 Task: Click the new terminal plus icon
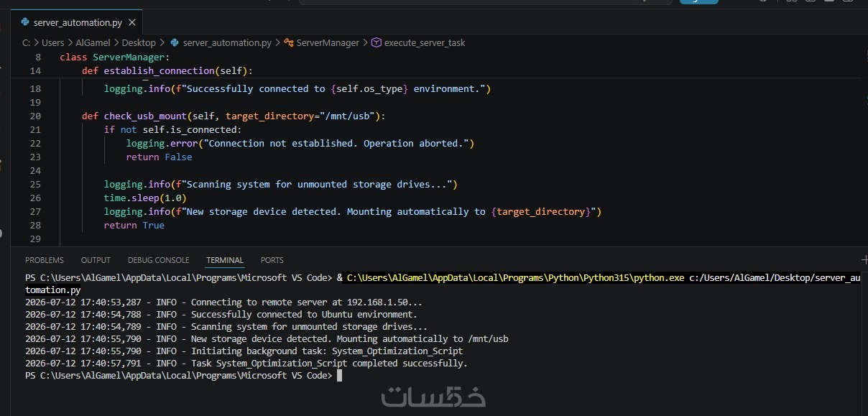864,259
